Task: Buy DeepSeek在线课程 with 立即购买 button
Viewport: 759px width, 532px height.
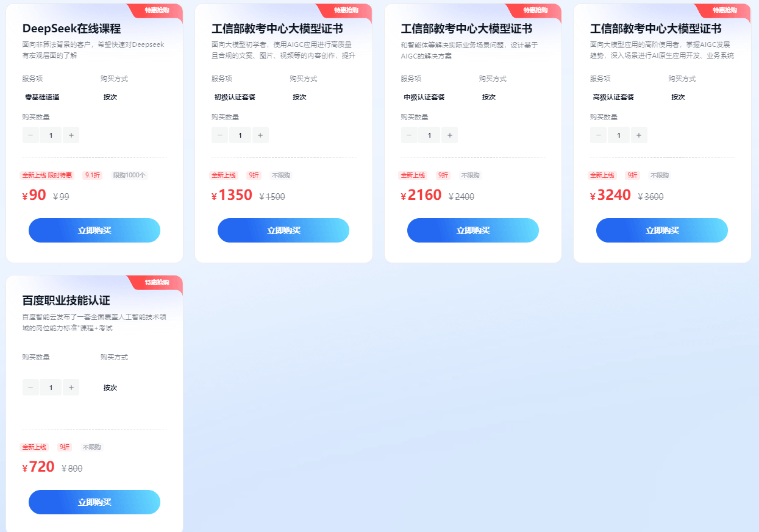Action: [94, 230]
